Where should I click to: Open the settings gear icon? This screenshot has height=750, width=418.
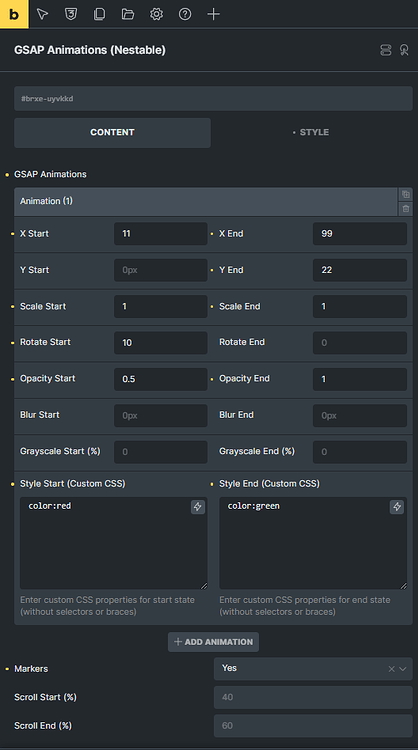(x=156, y=14)
